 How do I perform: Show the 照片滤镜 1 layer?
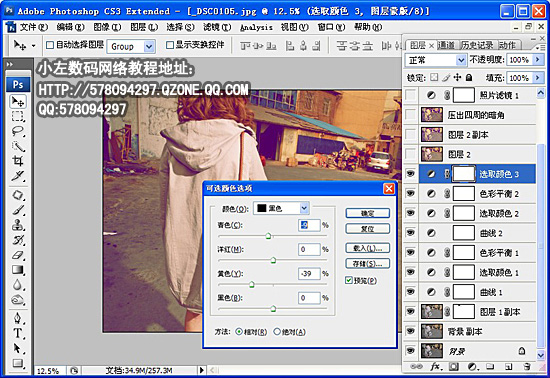410,95
